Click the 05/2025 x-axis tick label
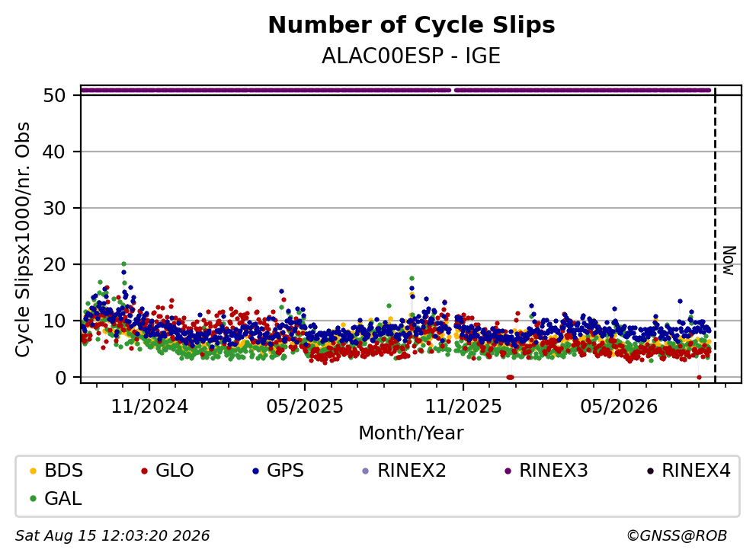 click(x=305, y=407)
